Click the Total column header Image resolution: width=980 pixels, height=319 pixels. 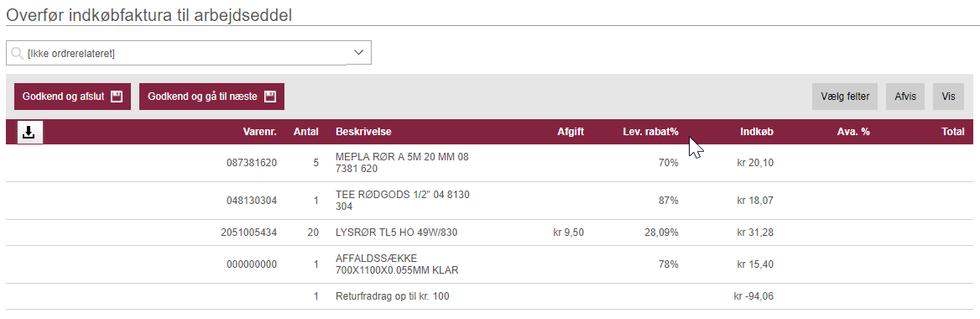[953, 132]
